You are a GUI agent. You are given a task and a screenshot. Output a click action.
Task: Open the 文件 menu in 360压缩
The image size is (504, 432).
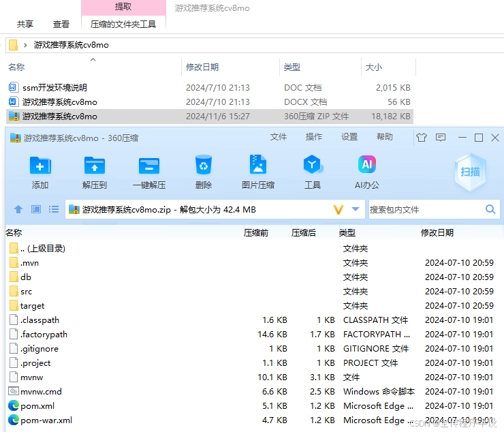279,137
